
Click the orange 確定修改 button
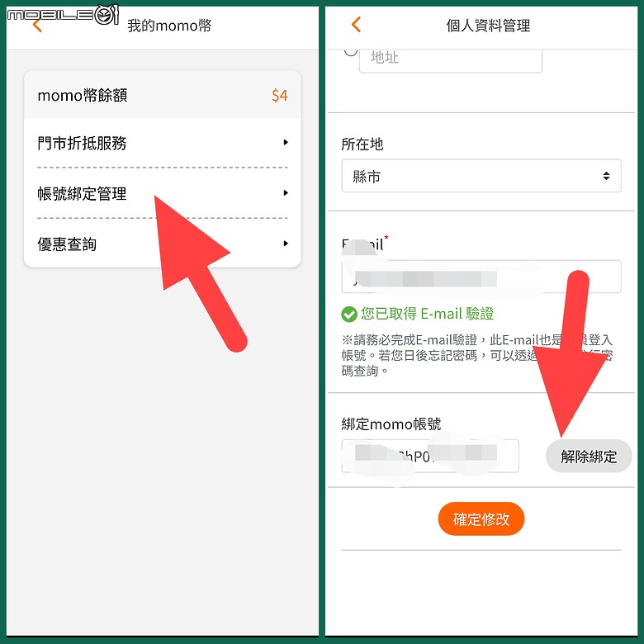click(481, 519)
